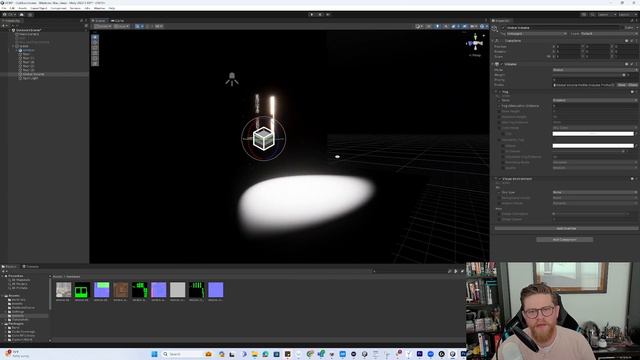Open the Scene draw mode control
Image resolution: width=640 pixels, height=360 pixels.
(x=419, y=26)
